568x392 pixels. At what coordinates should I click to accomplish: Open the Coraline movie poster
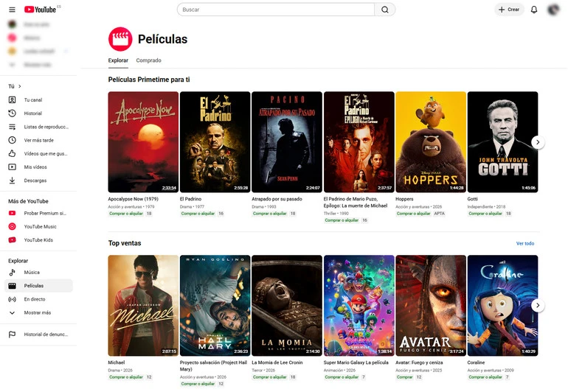tap(503, 306)
